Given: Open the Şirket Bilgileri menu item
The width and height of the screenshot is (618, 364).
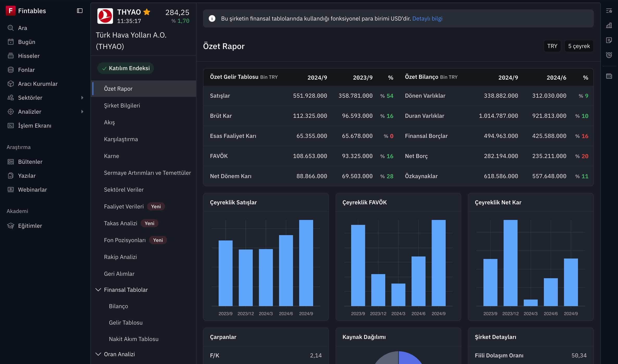Looking at the screenshot, I should click(122, 106).
